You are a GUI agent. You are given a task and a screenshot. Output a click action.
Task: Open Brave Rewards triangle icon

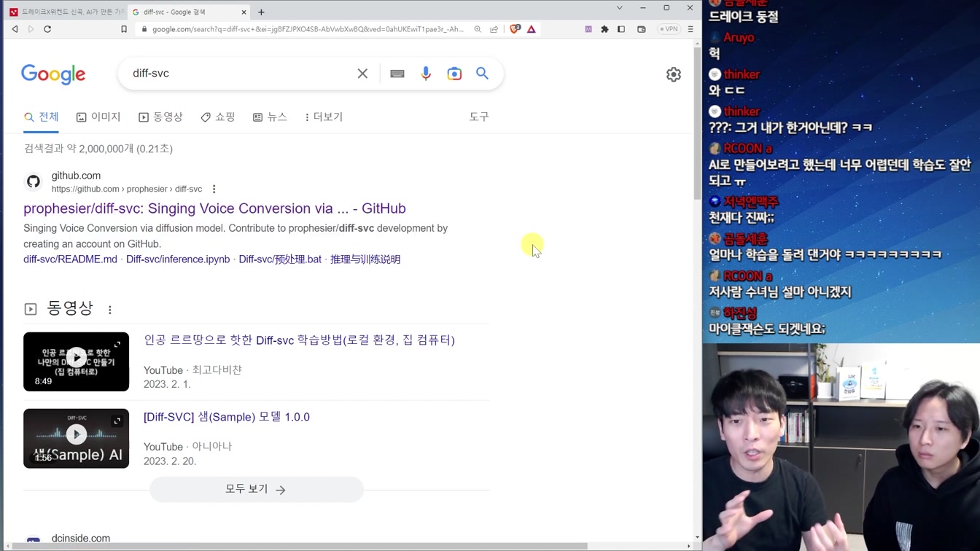[x=532, y=29]
